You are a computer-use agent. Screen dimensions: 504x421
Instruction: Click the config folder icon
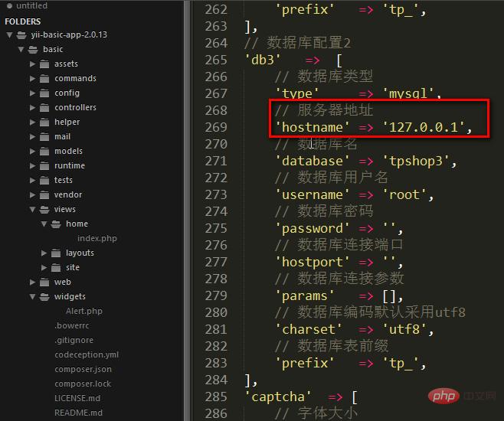pyautogui.click(x=46, y=93)
